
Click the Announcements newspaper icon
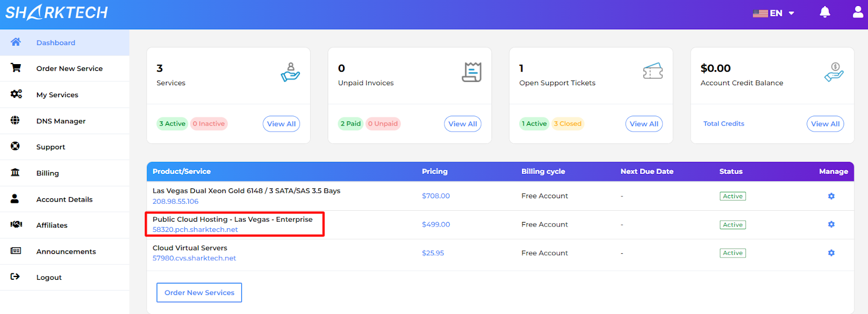(16, 250)
